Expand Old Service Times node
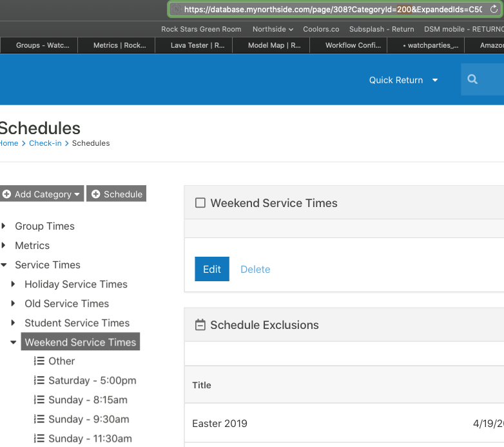Image resolution: width=504 pixels, height=447 pixels. (x=13, y=303)
